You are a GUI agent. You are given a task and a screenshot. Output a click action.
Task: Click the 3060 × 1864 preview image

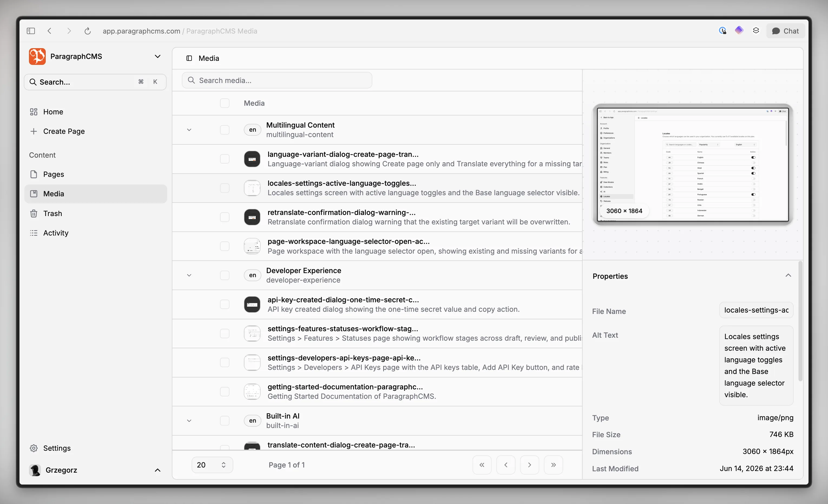(x=693, y=165)
